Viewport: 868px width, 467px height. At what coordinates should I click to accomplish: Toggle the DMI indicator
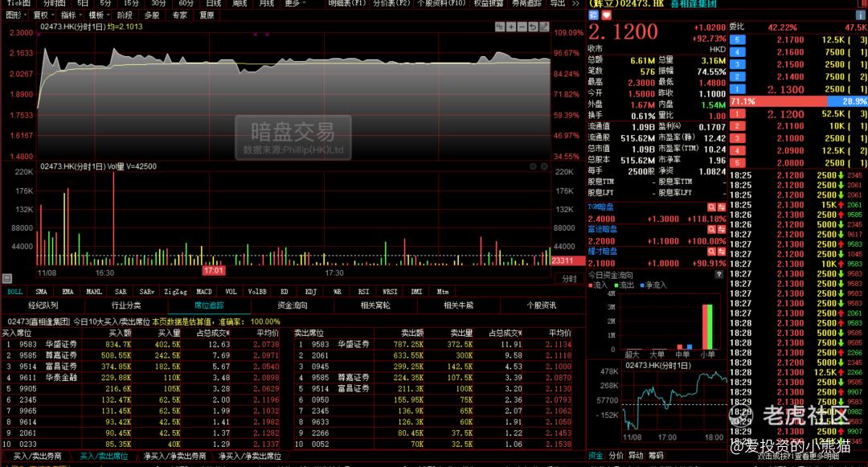coord(416,292)
